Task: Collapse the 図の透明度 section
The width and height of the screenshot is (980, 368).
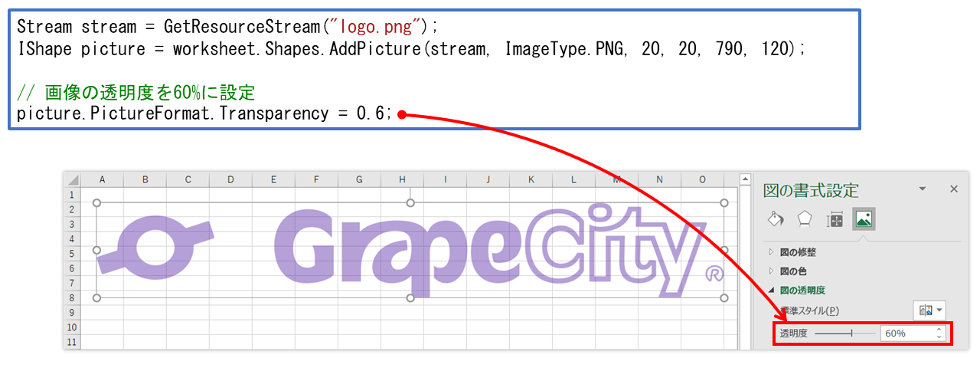Action: [770, 291]
